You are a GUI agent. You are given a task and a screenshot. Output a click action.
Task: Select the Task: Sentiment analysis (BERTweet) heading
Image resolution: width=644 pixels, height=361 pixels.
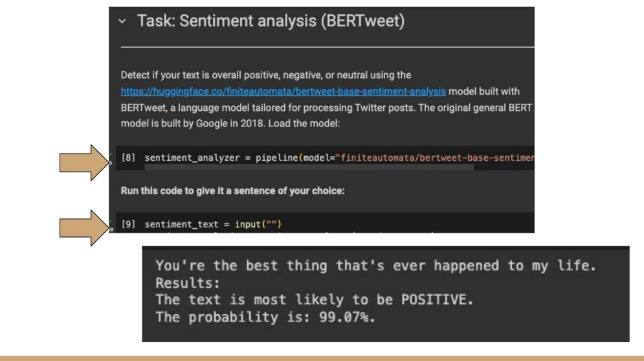coord(271,21)
